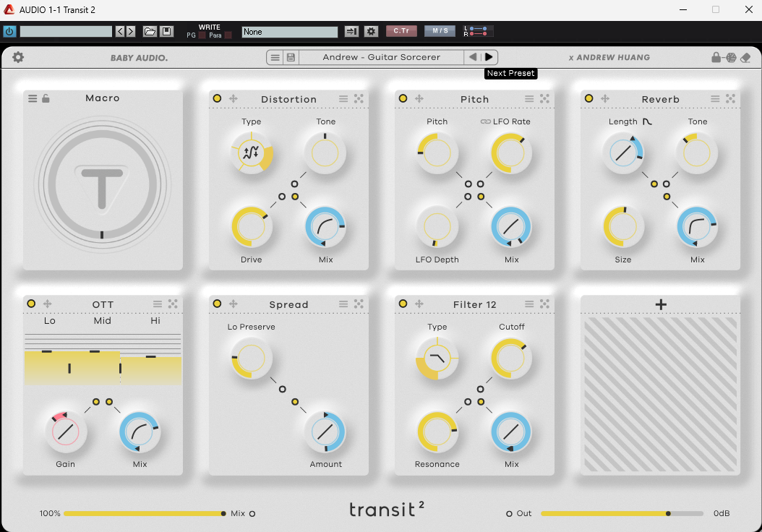Toggle the Pitch module on/off dot

403,98
